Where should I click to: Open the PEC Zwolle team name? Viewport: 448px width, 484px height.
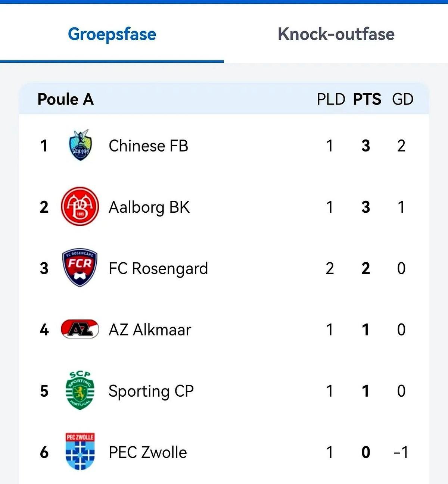147,452
